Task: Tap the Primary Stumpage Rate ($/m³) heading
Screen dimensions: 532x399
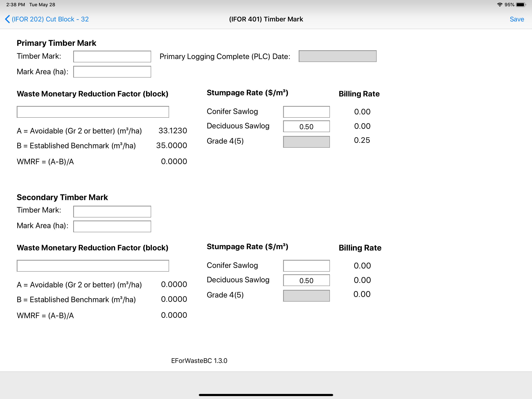Action: click(248, 93)
